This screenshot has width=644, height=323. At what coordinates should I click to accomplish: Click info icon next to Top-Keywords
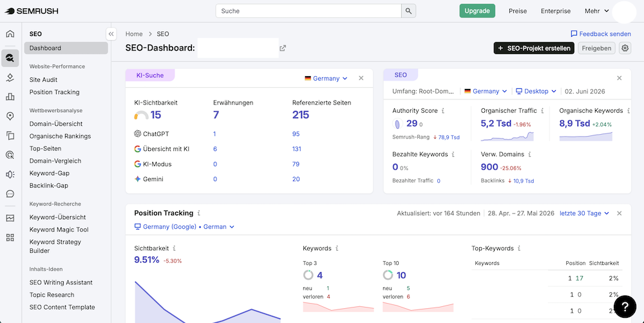coord(519,248)
